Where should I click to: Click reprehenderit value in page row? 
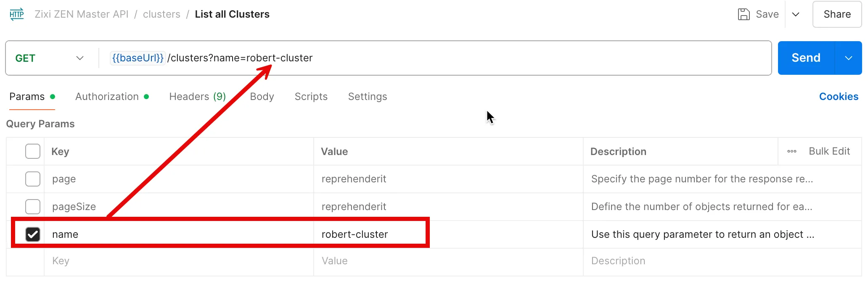(x=354, y=179)
